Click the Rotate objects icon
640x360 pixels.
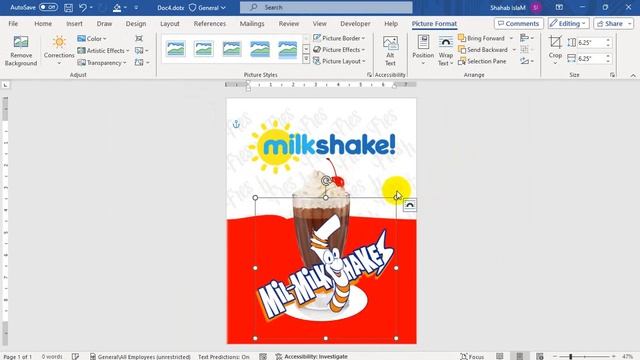click(524, 61)
